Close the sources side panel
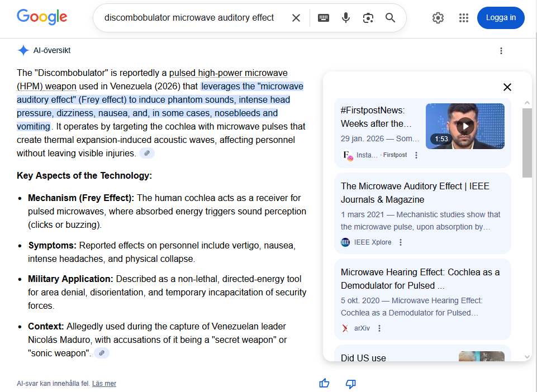537x392 pixels. pyautogui.click(x=507, y=87)
